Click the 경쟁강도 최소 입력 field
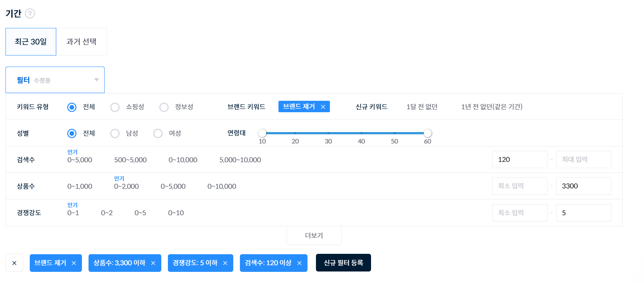This screenshot has width=644, height=284. tap(520, 213)
